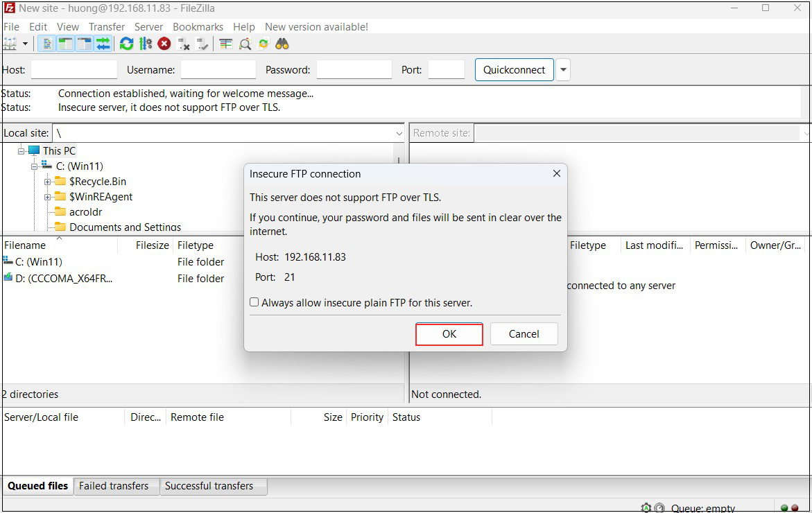Screen dimensions: 812x513
Task: Collapse the This PC tree node
Action: point(21,151)
